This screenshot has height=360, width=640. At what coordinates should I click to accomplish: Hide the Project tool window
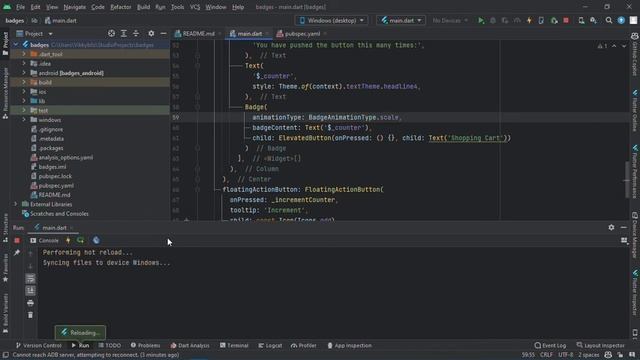(x=163, y=33)
